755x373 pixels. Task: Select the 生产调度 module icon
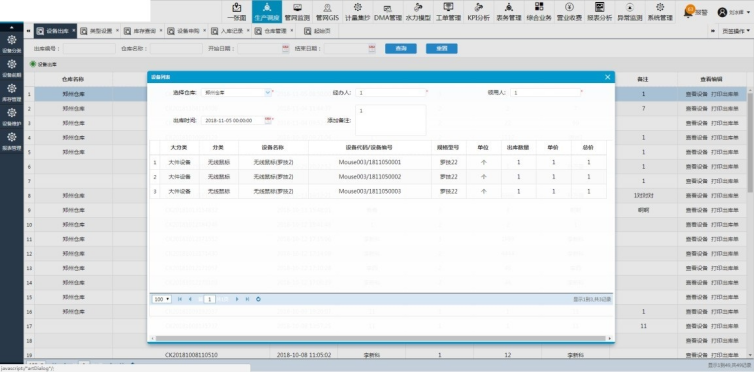click(x=267, y=12)
